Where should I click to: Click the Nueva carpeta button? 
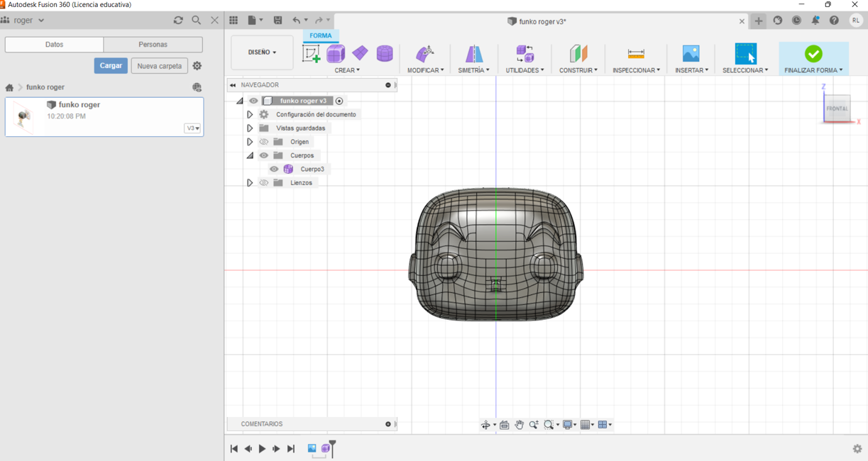pyautogui.click(x=159, y=66)
